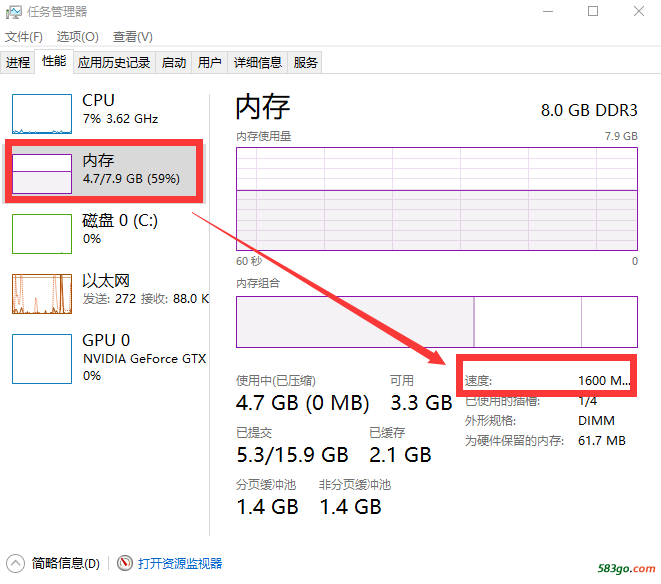Maximize the Task Manager window
The image size is (661, 584).
pyautogui.click(x=593, y=11)
